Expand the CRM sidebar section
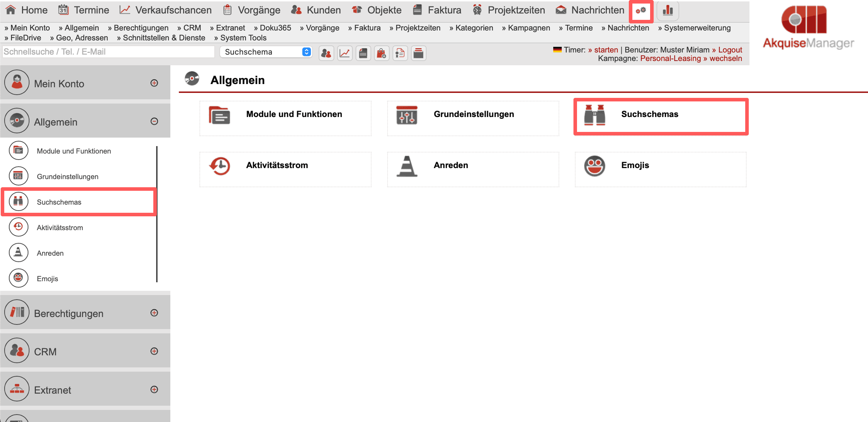The width and height of the screenshot is (868, 422). coord(154,351)
